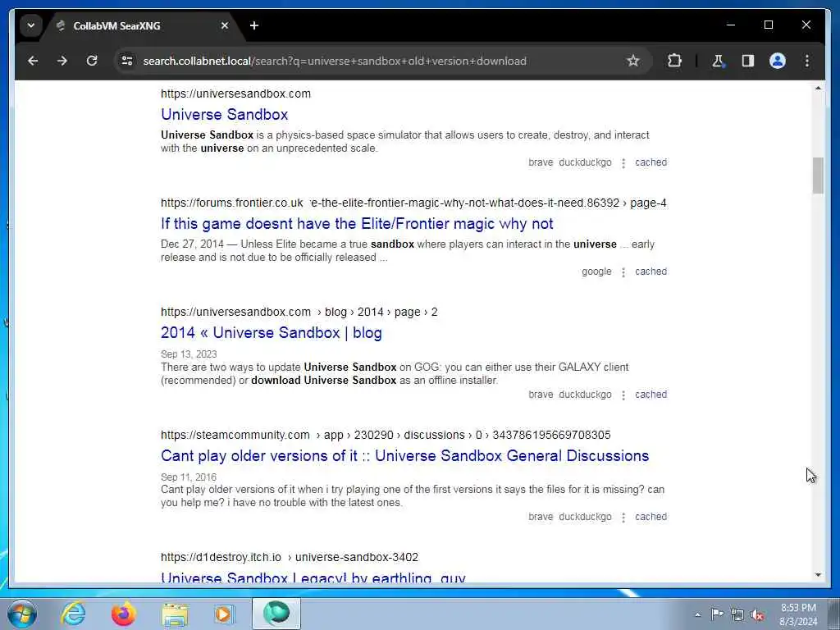Open Chrome Labs flask icon
Image resolution: width=840 pixels, height=630 pixels.
[x=718, y=61]
